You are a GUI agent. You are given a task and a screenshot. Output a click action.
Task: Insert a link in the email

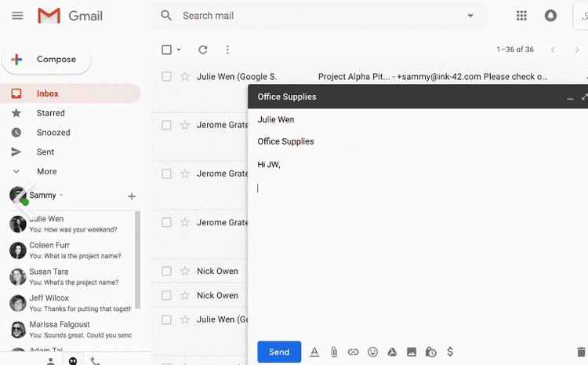tap(353, 352)
